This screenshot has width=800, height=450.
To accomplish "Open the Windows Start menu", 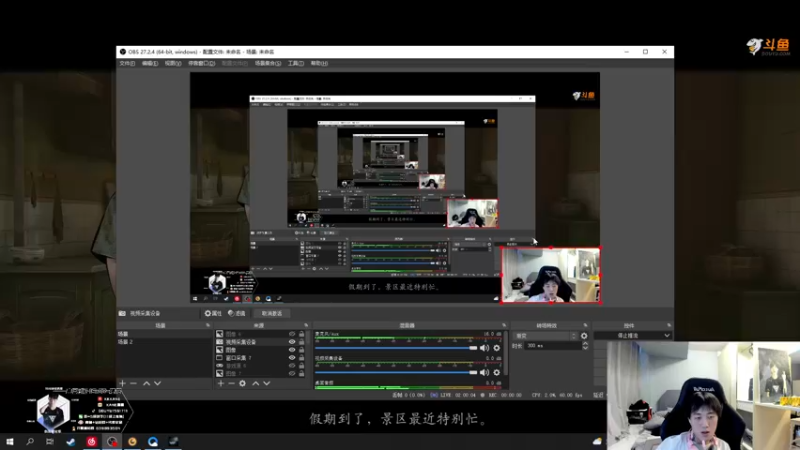I will (10, 441).
